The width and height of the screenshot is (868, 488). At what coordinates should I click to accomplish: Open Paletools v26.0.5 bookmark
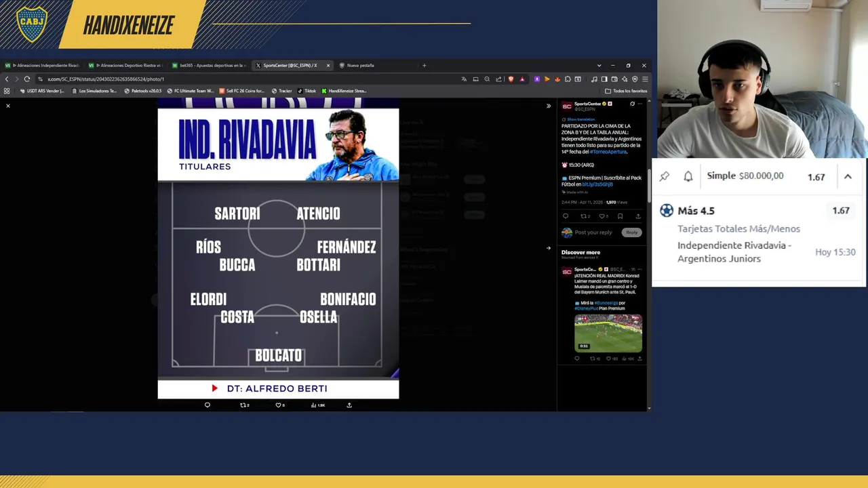[x=142, y=91]
